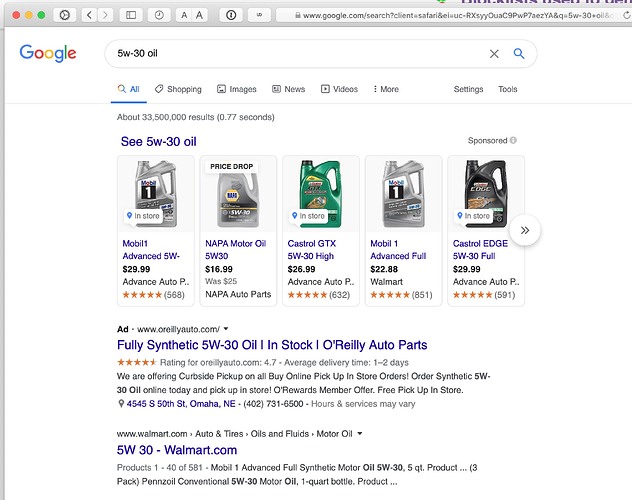
Task: Click the Google logo
Action: pyautogui.click(x=48, y=54)
